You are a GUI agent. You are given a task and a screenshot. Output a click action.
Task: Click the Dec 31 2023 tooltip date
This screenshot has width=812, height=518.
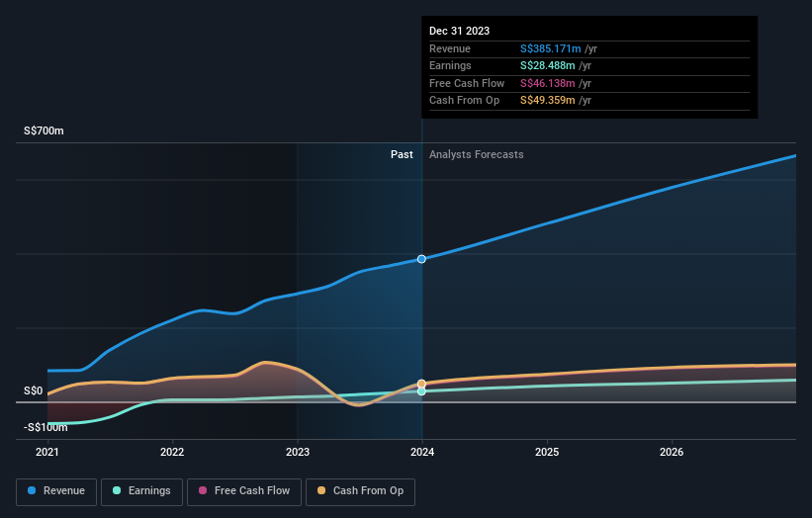pos(459,31)
